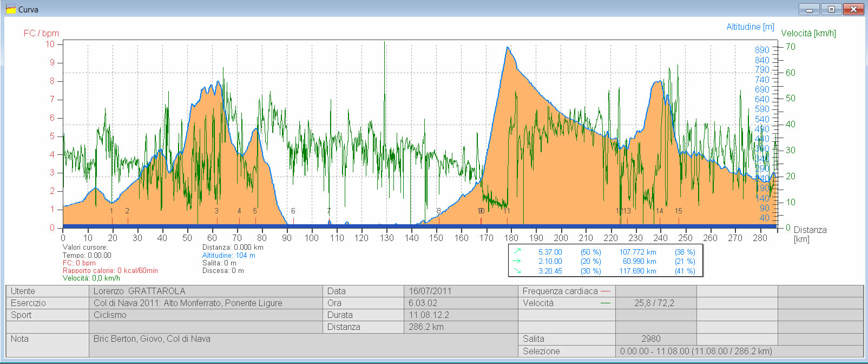Maximize the Curva window
The height and width of the screenshot is (364, 868).
click(x=831, y=9)
